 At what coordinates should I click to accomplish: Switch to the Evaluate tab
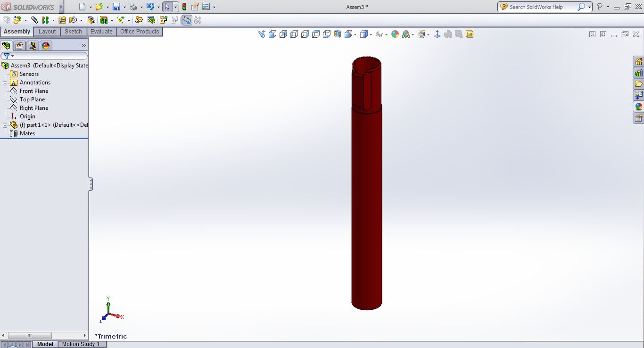(101, 32)
